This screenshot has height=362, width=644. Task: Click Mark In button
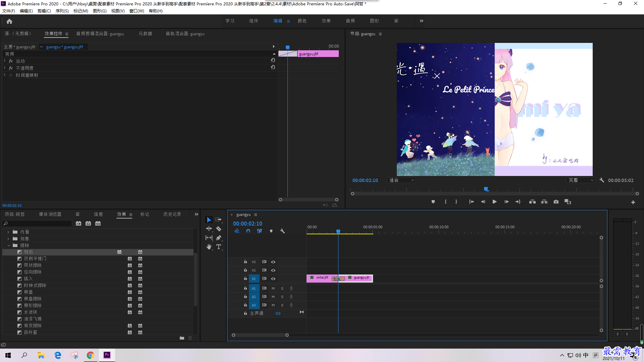445,202
